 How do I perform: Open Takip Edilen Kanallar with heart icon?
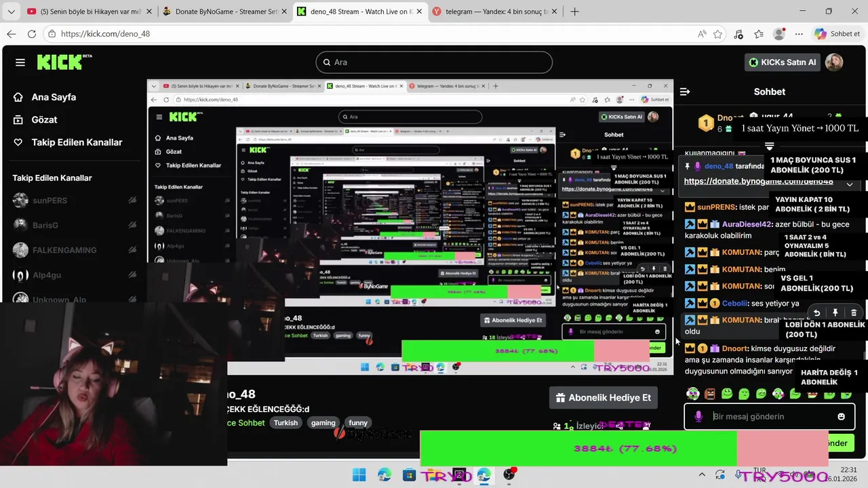point(68,142)
